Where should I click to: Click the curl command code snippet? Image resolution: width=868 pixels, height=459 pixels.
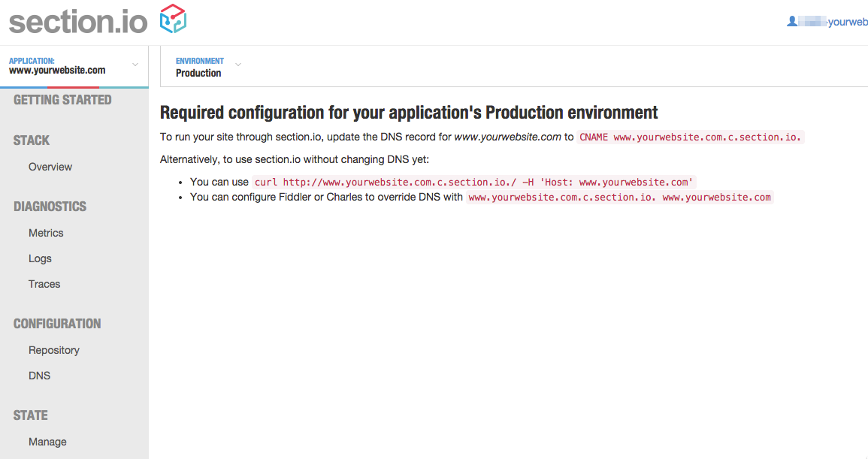(x=473, y=183)
